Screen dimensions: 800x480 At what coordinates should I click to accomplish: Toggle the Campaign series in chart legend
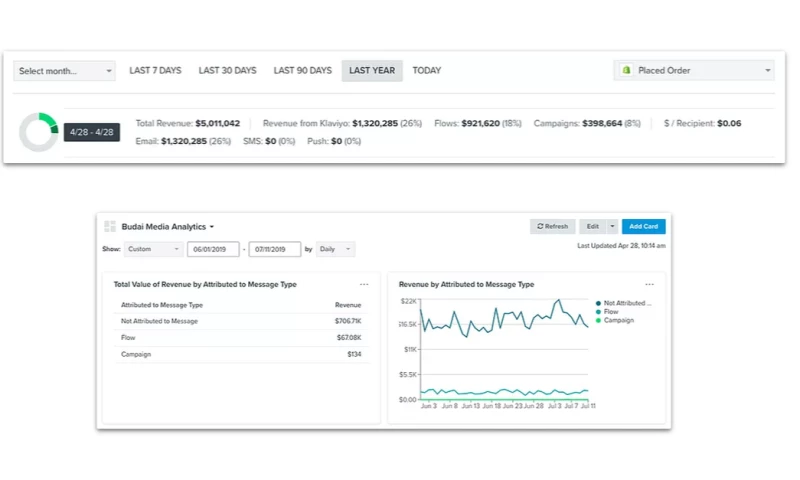point(598,320)
